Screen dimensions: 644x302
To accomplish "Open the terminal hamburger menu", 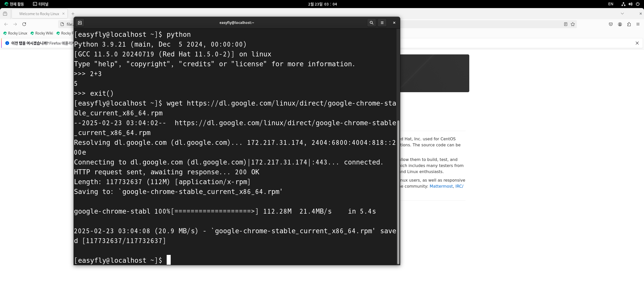I will [382, 23].
